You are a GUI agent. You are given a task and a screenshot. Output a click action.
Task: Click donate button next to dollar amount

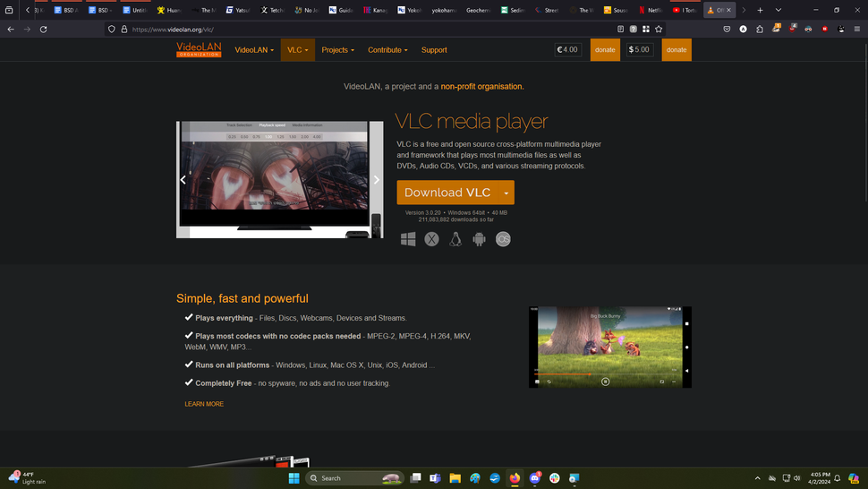[x=677, y=50]
